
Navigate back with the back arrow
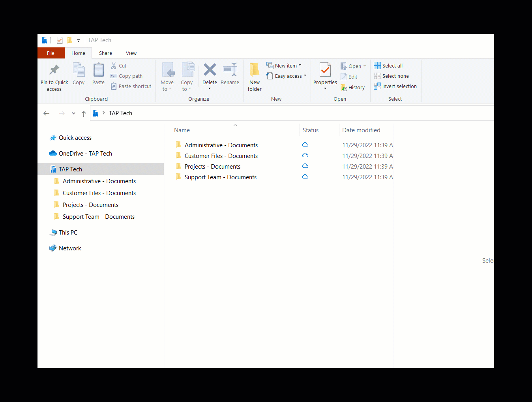tap(47, 113)
